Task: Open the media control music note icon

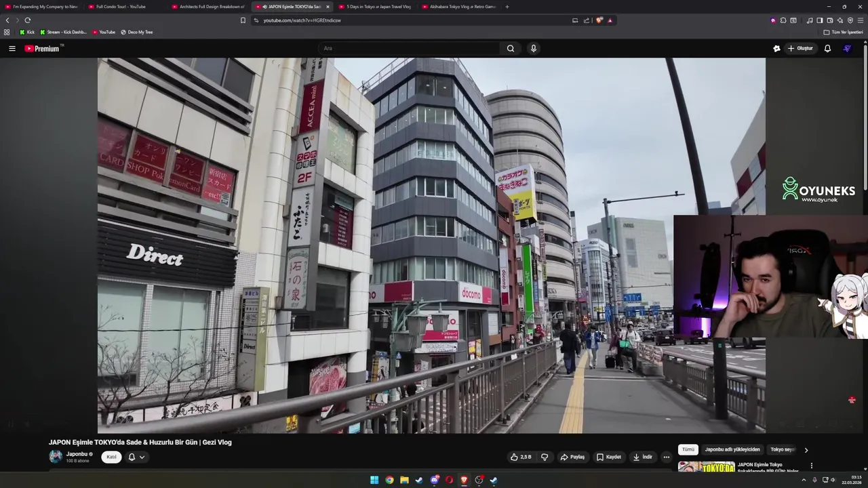Action: 810,20
